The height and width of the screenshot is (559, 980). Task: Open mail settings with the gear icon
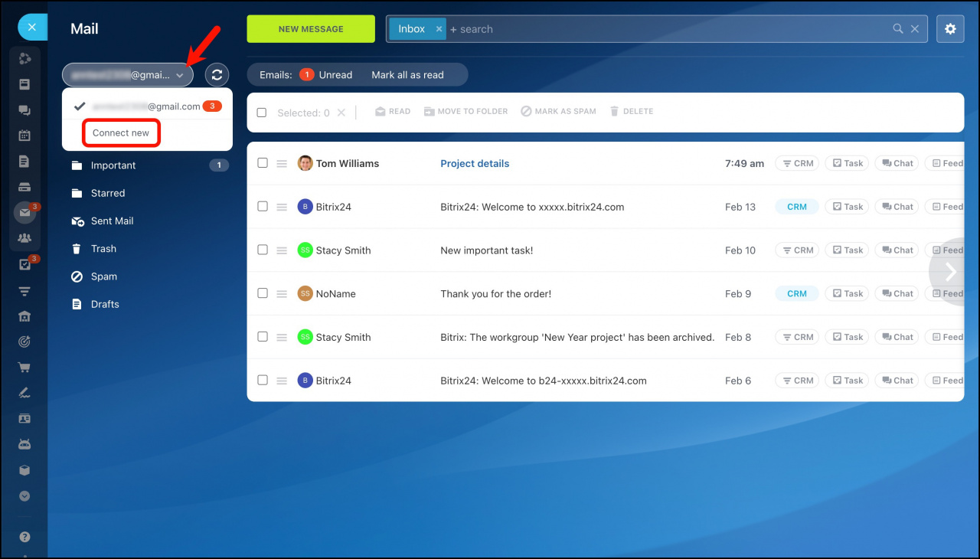[950, 29]
